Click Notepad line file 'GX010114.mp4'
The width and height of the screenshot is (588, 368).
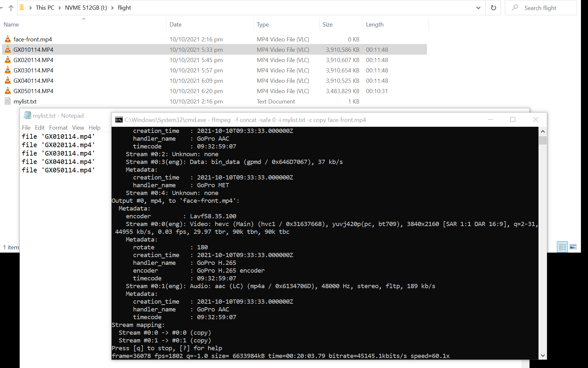pos(58,136)
